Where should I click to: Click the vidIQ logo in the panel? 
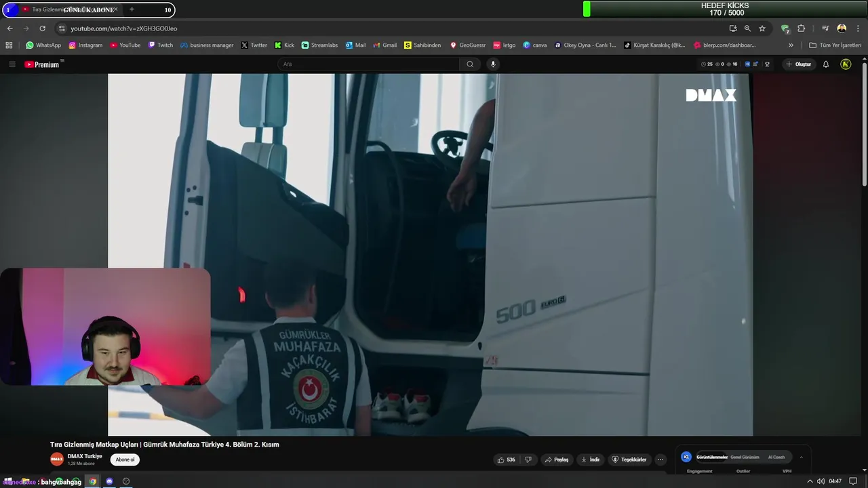click(x=686, y=457)
